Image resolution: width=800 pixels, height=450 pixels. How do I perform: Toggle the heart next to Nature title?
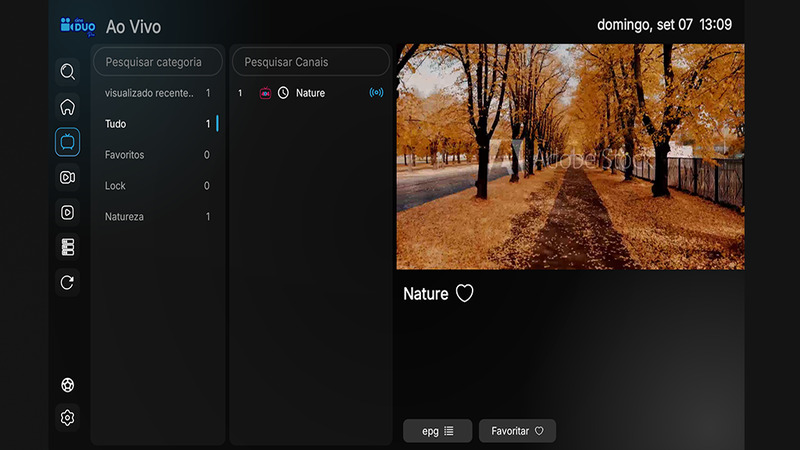click(464, 294)
